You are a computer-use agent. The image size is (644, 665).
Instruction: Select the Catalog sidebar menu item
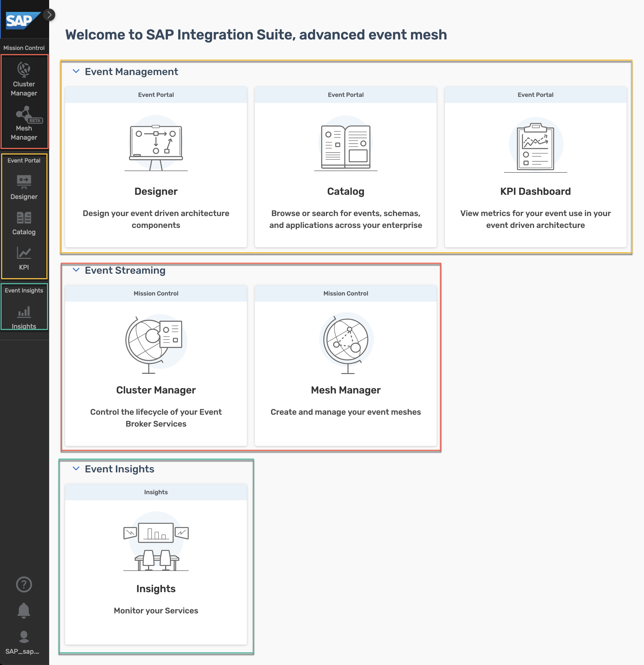(24, 223)
